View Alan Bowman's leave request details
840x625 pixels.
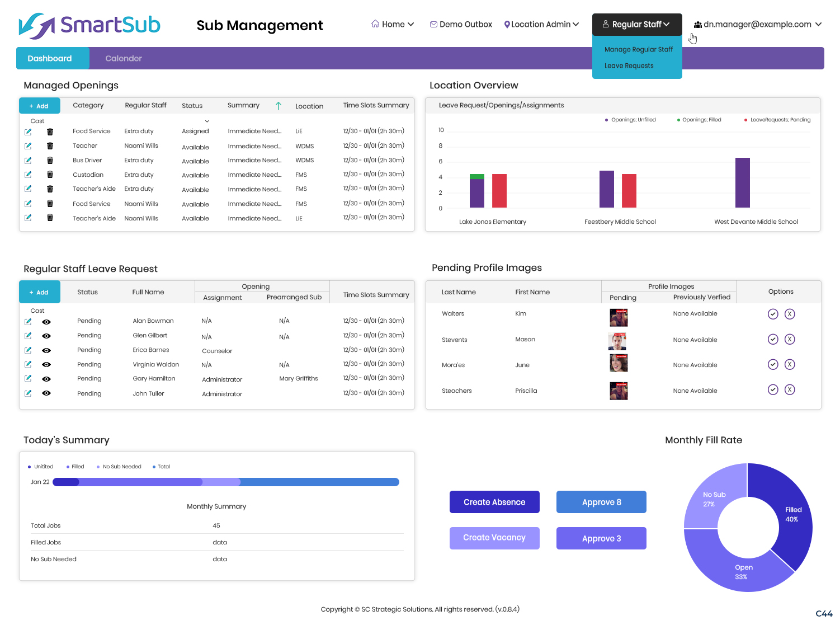(46, 322)
